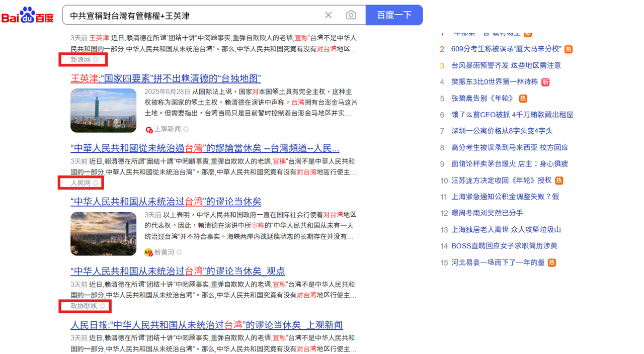Open the simplified result "谬论当休矣" title from 新黄河

pos(166,202)
